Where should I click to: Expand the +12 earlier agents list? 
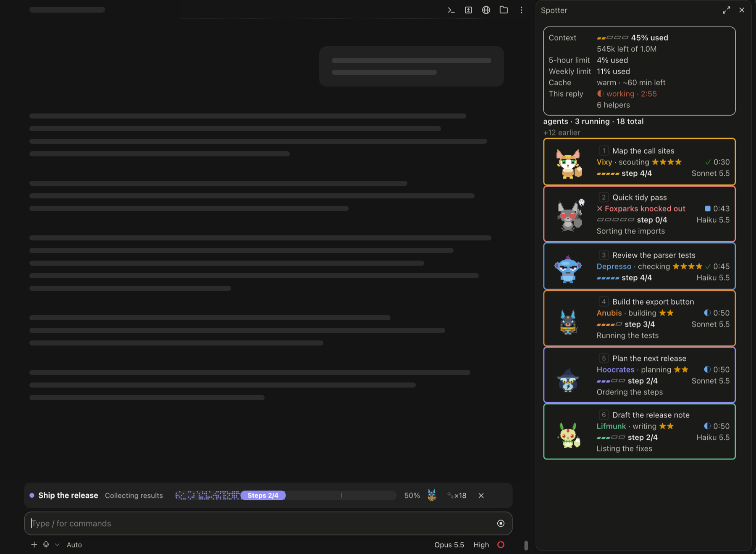point(562,133)
